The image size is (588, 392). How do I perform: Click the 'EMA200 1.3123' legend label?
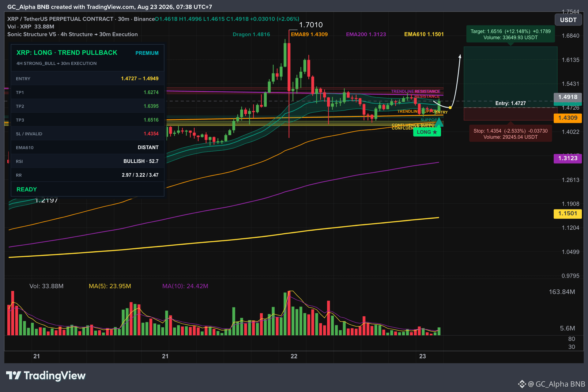[366, 34]
